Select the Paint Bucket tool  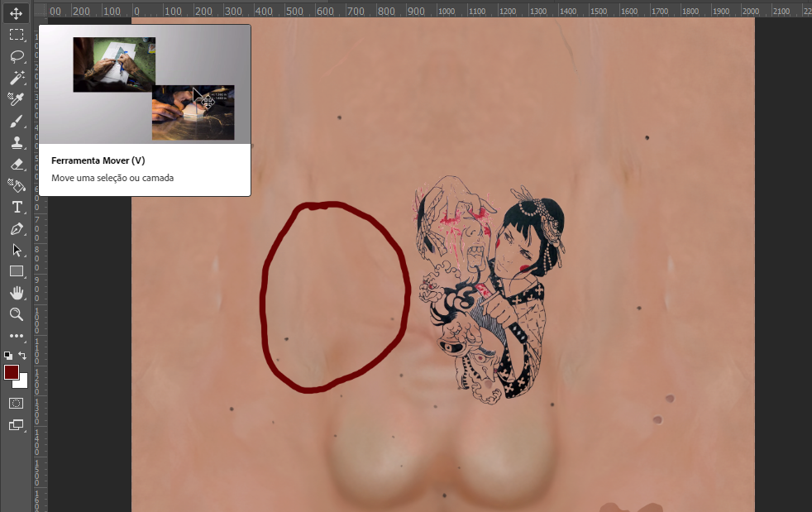(17, 185)
